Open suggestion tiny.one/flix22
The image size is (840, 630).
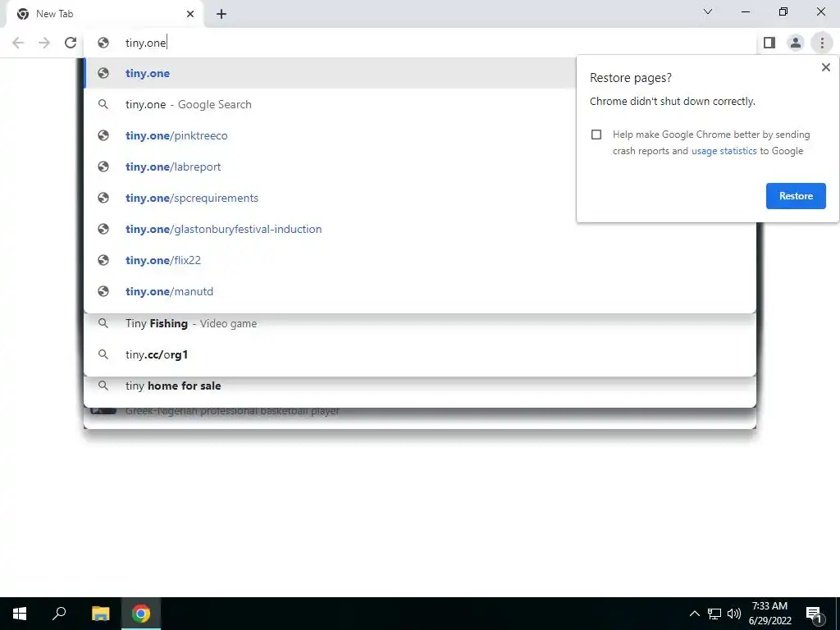coord(420,260)
